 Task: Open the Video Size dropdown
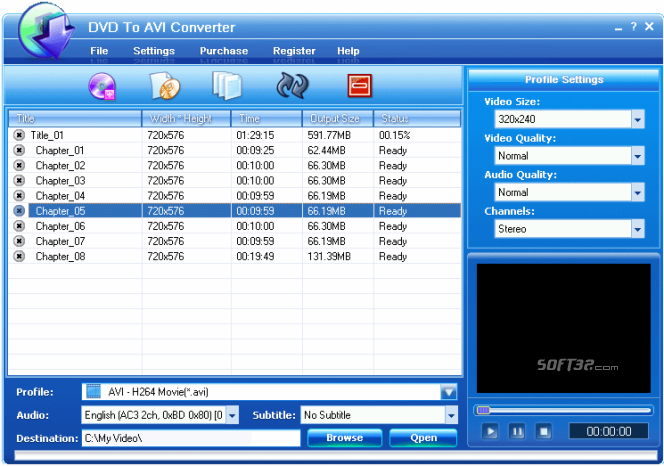click(638, 119)
